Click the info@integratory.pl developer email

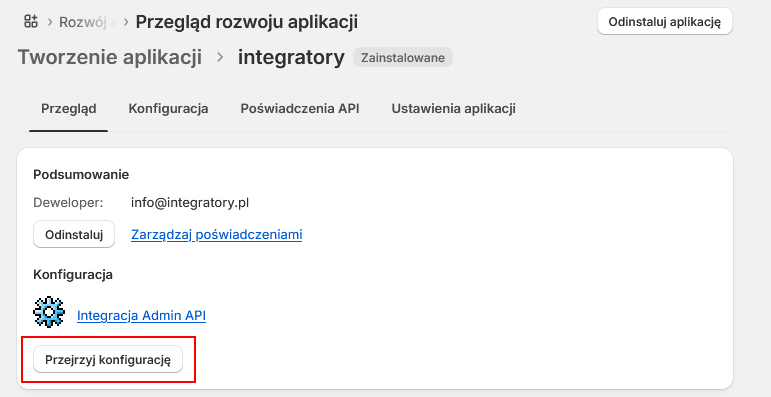point(190,202)
